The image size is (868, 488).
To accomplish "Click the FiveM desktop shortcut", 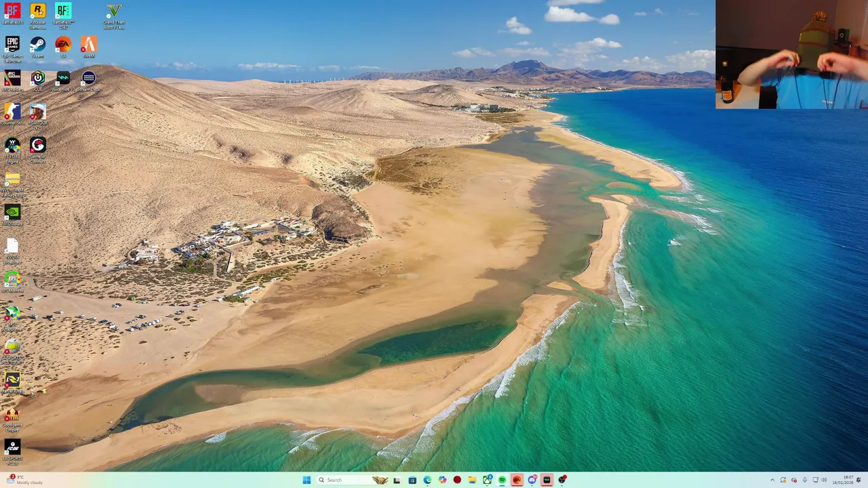I will (x=88, y=47).
